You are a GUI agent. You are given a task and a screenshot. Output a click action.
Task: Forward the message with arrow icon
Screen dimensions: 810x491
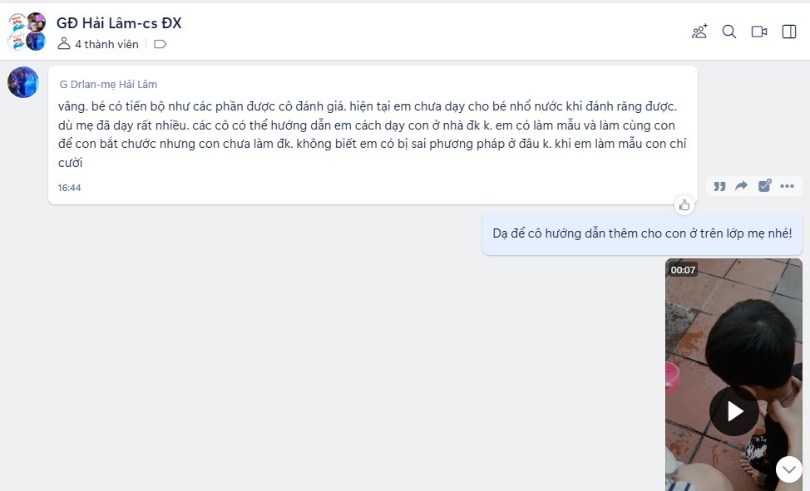742,186
